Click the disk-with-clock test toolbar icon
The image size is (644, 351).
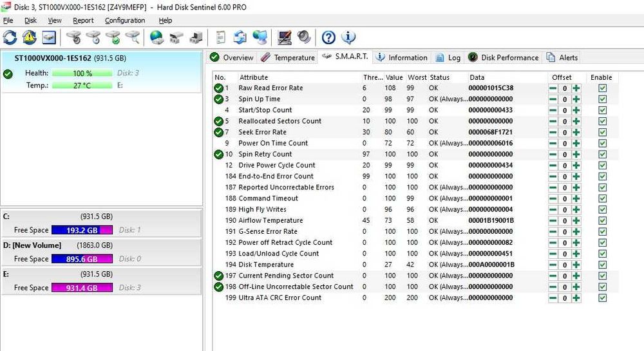point(93,37)
